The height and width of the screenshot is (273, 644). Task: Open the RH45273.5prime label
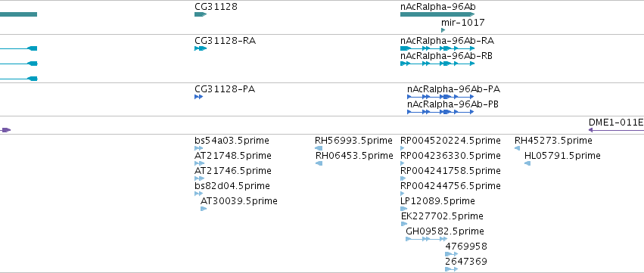point(553,141)
